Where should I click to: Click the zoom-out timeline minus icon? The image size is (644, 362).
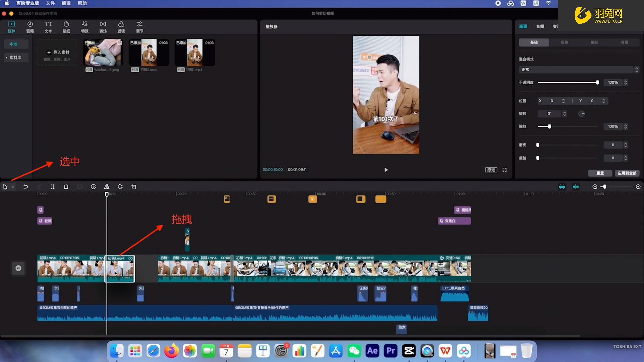pos(595,187)
